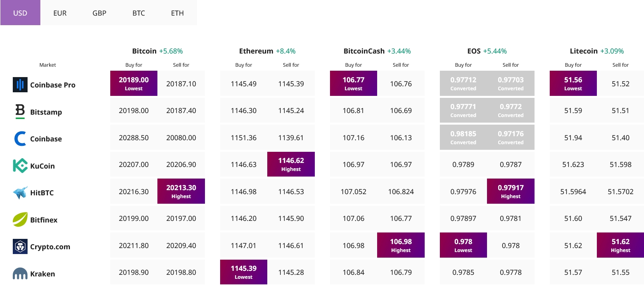Open the Bitstamp market link
Image resolution: width=644 pixels, height=286 pixels.
point(46,112)
